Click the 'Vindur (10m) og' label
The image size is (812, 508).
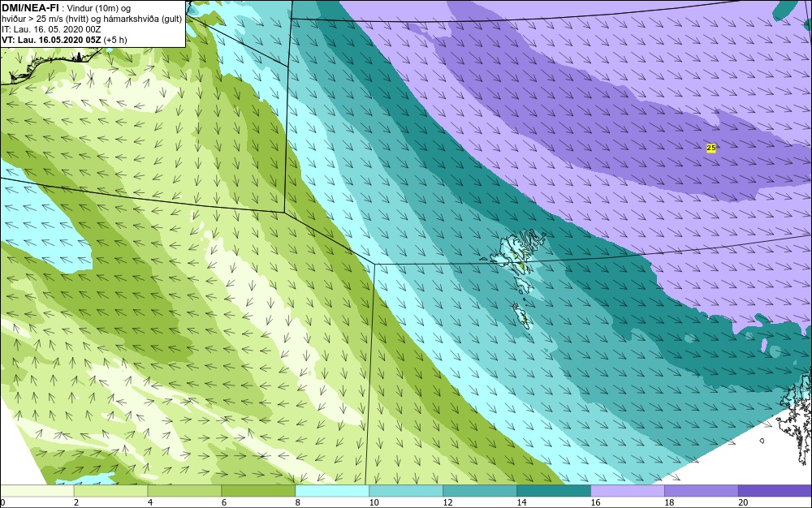(99, 8)
